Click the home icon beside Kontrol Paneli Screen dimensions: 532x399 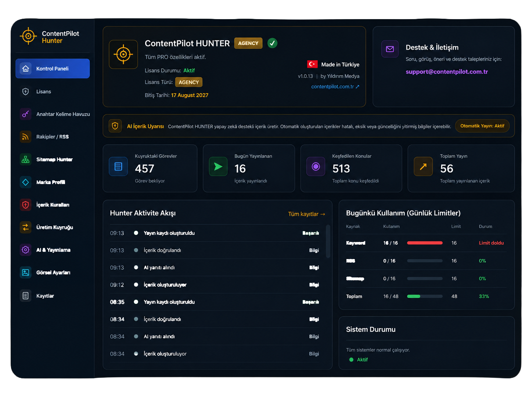[26, 69]
